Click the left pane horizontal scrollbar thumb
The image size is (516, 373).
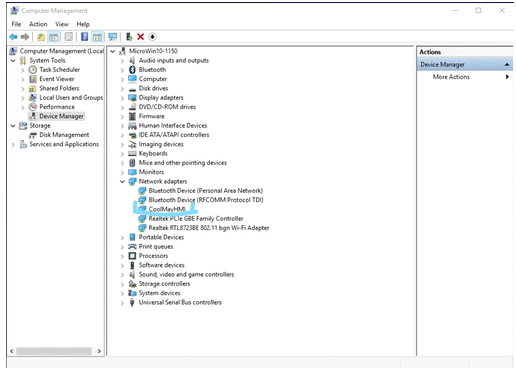54,351
